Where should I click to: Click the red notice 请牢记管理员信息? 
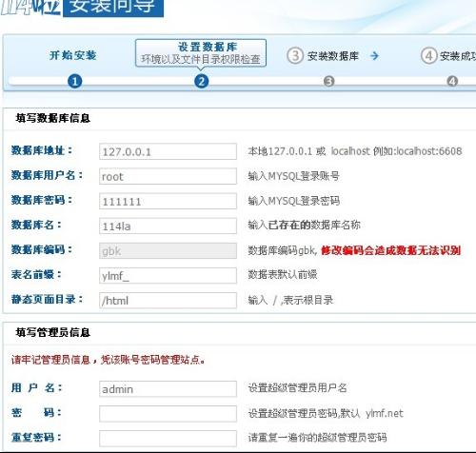pos(109,360)
